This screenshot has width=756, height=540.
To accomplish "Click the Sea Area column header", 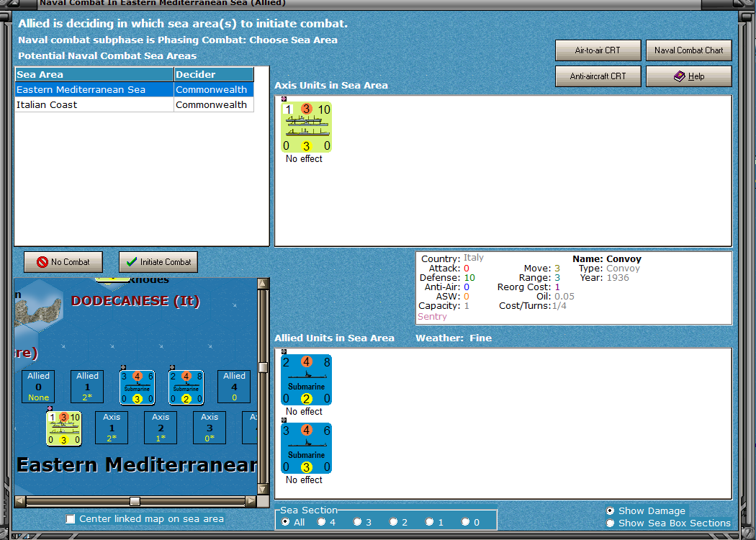I will tap(94, 74).
